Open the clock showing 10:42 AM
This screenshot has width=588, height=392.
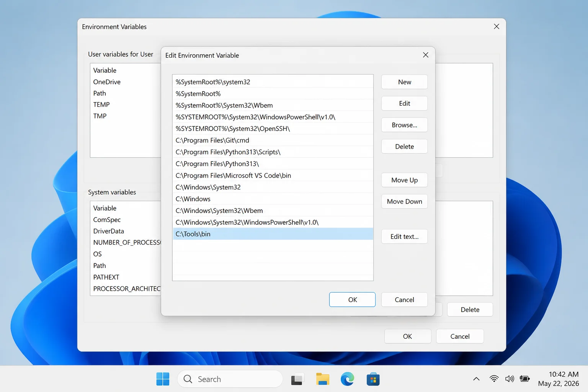[x=559, y=379]
